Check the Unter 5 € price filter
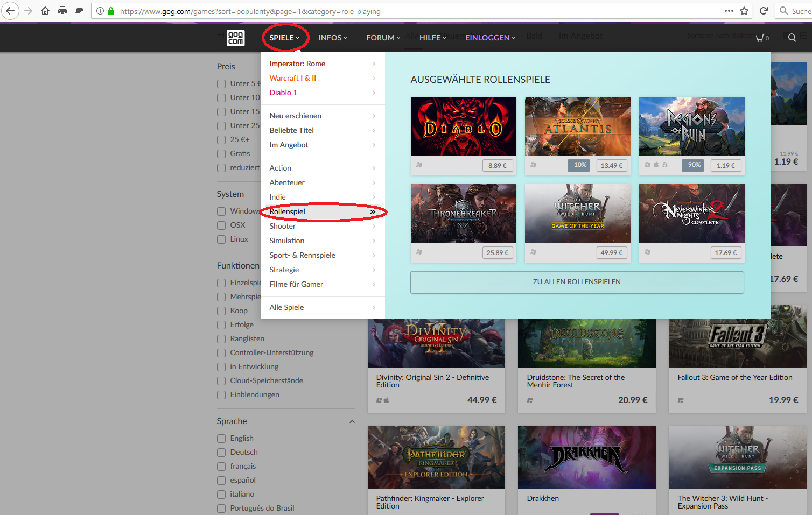This screenshot has height=515, width=812. point(221,84)
